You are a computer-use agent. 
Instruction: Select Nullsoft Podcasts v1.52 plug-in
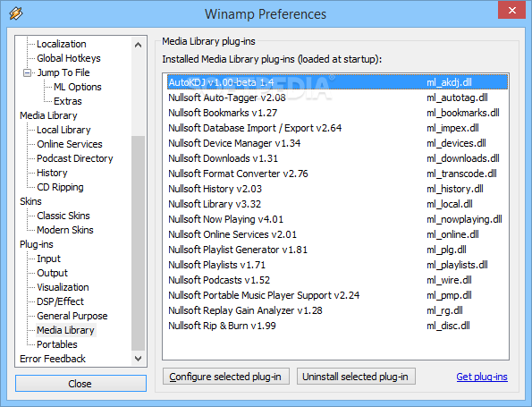[338, 280]
